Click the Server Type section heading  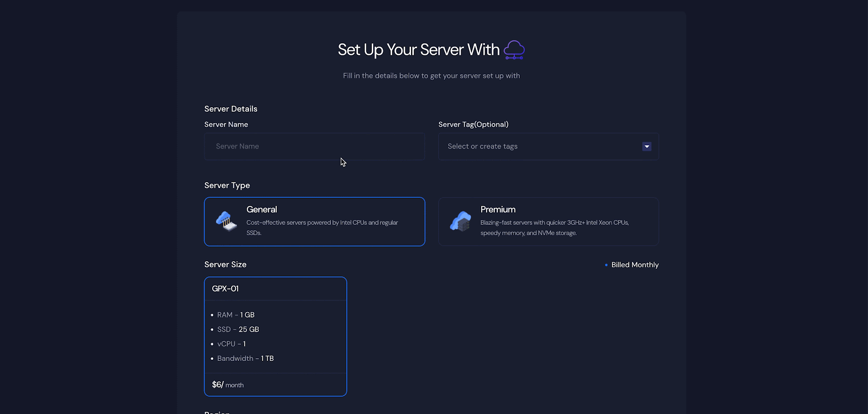(x=227, y=185)
